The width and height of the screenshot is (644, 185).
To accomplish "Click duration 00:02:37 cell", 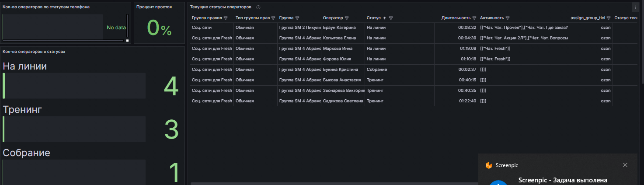I will click(x=456, y=70).
